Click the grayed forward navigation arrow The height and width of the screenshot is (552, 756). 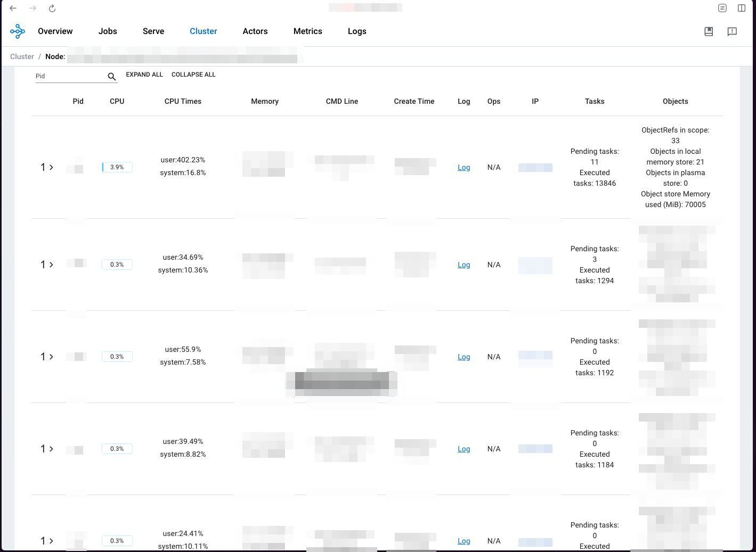pyautogui.click(x=32, y=8)
